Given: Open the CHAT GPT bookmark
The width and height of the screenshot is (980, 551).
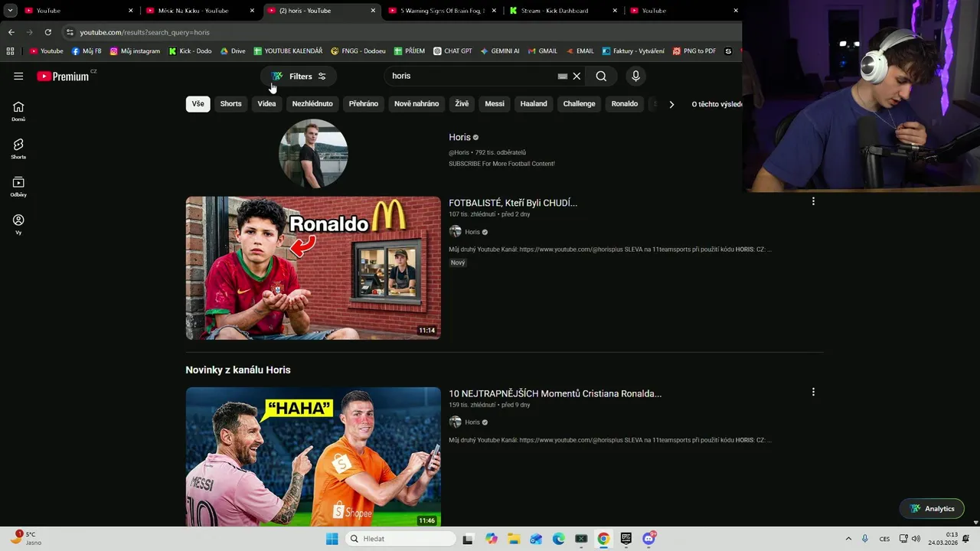Looking at the screenshot, I should point(452,51).
